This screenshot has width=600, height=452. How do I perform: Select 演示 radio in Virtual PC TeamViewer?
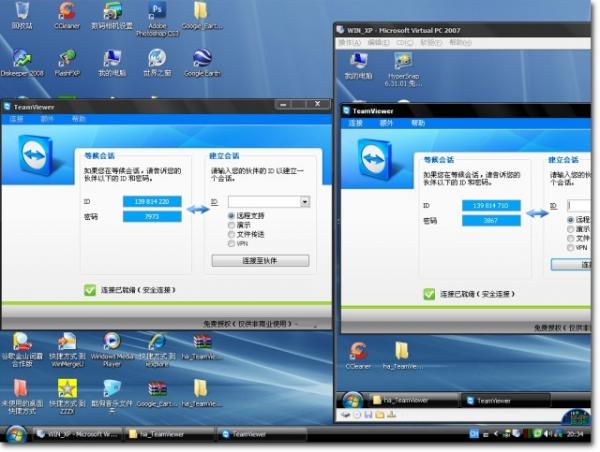571,229
